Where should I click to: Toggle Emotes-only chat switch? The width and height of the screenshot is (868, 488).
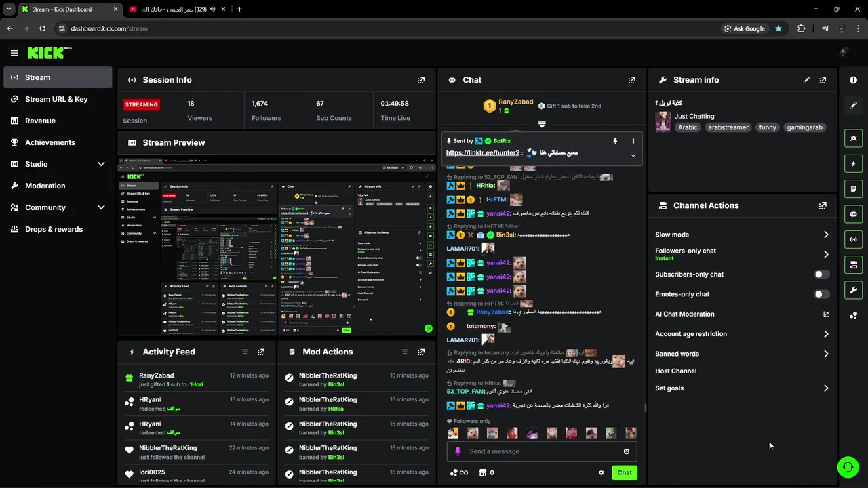(x=821, y=294)
